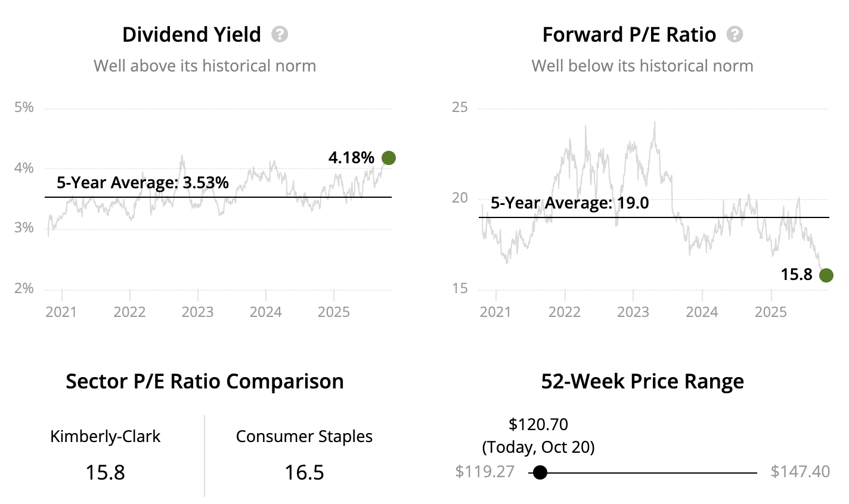Image resolution: width=849 pixels, height=504 pixels.
Task: Open the Forward P/E Ratio help icon
Action: pos(735,35)
